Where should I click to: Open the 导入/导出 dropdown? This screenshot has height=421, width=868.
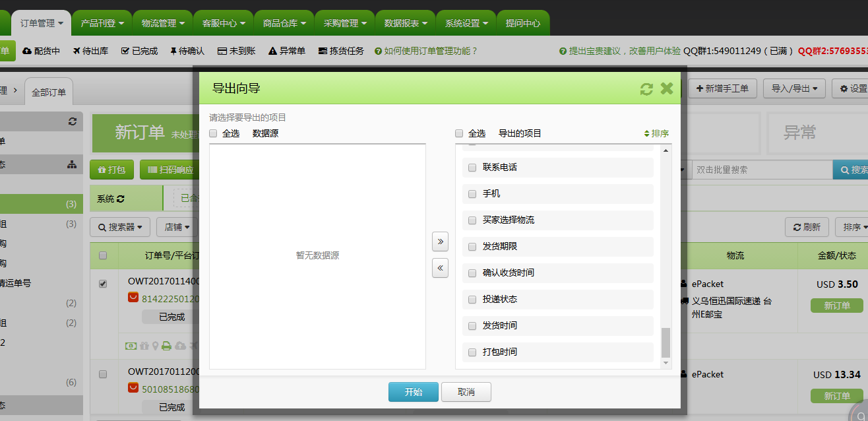pyautogui.click(x=794, y=88)
